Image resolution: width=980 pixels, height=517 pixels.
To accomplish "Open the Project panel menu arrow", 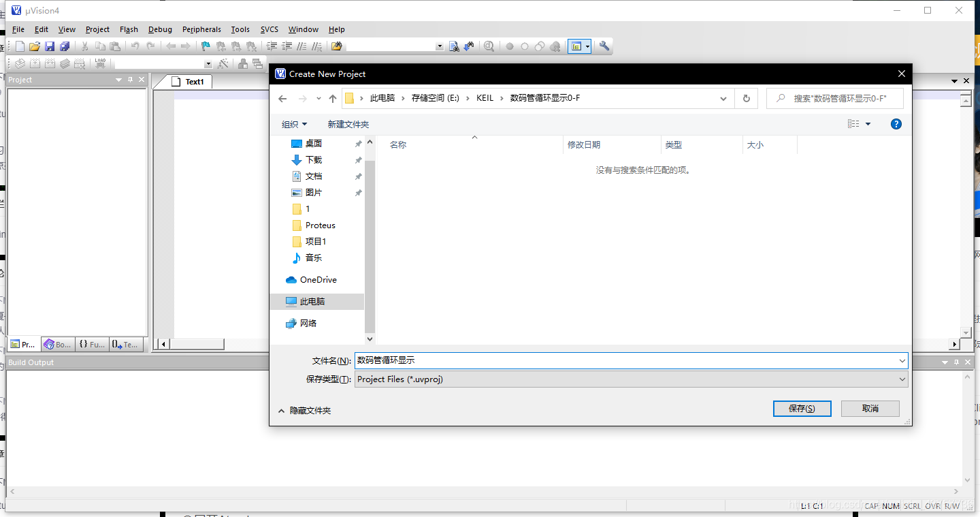I will (x=119, y=80).
